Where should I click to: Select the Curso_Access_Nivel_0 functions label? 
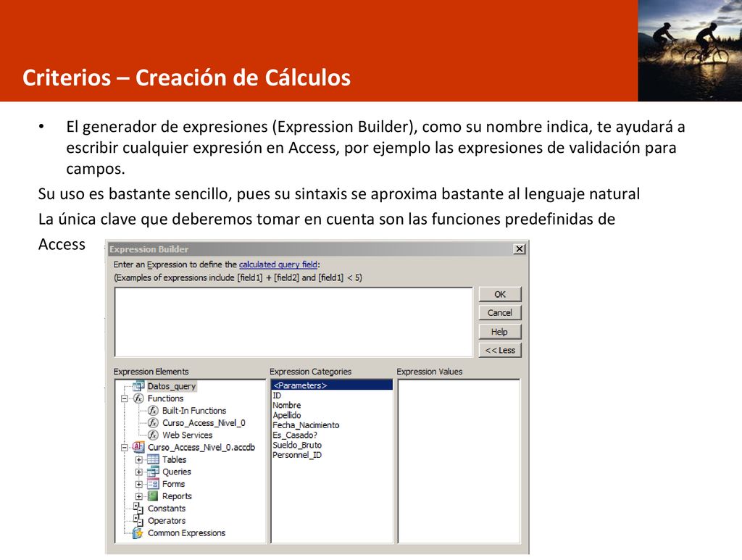click(204, 423)
